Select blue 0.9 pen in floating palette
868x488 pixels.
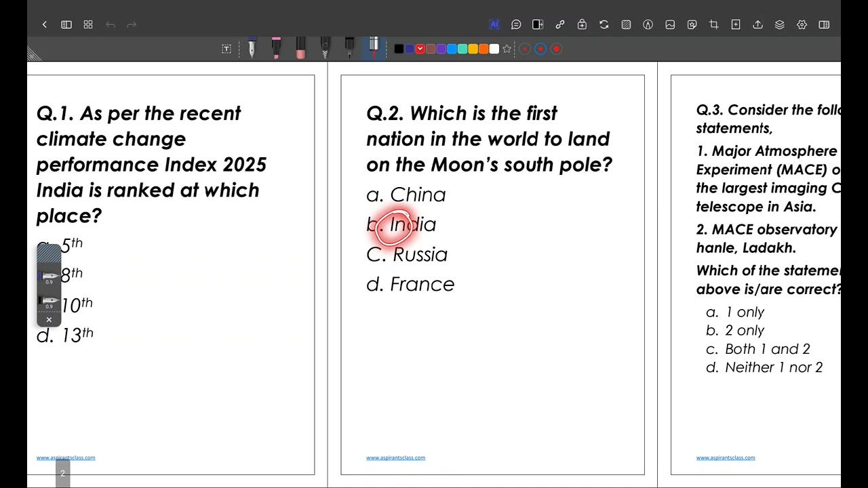(49, 277)
